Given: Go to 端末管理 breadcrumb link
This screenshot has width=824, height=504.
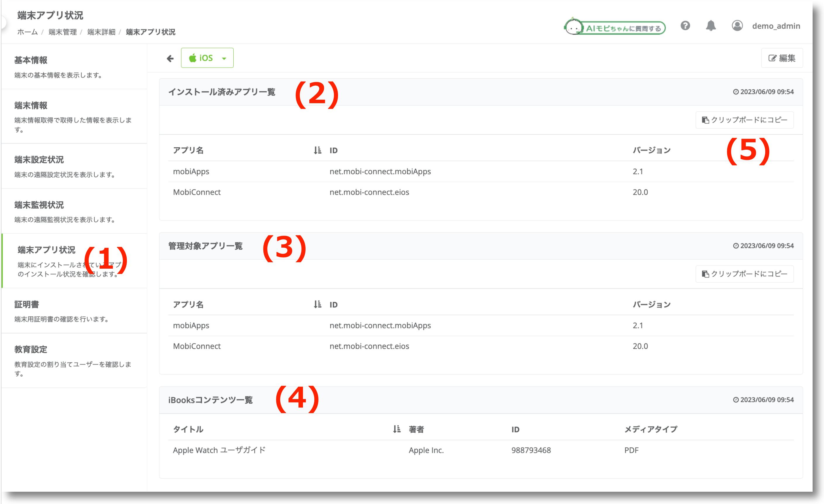Looking at the screenshot, I should (63, 32).
